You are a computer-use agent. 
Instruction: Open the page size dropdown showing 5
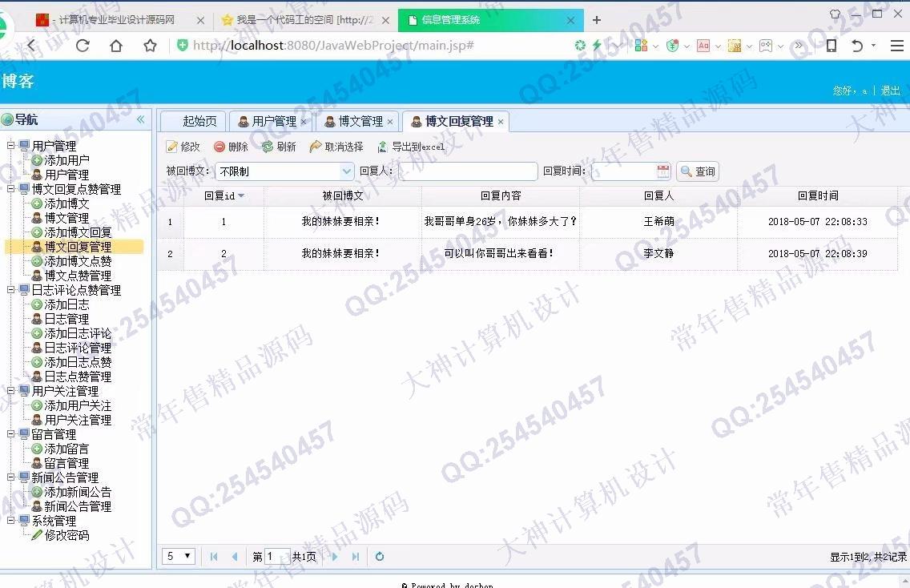click(x=178, y=556)
